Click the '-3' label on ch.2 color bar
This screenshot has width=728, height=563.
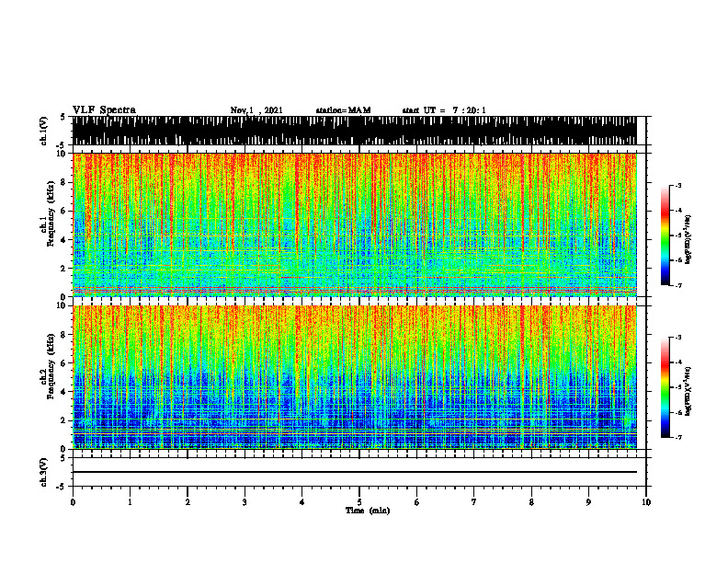tap(677, 338)
